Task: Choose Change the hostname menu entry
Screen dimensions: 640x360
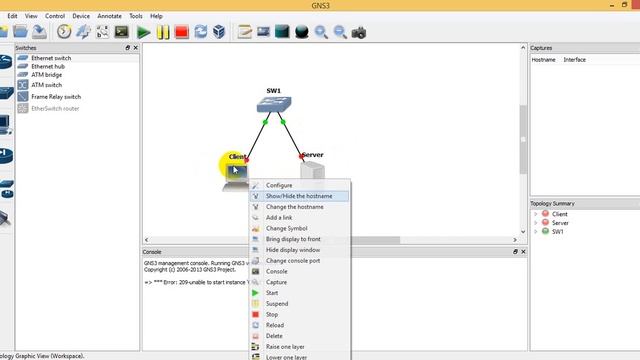Action: (x=299, y=207)
